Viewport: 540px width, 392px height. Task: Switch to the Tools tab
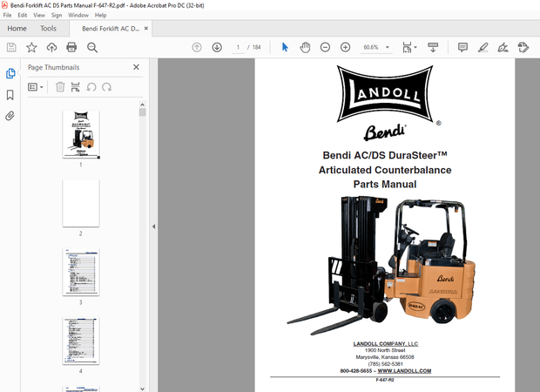(x=48, y=28)
